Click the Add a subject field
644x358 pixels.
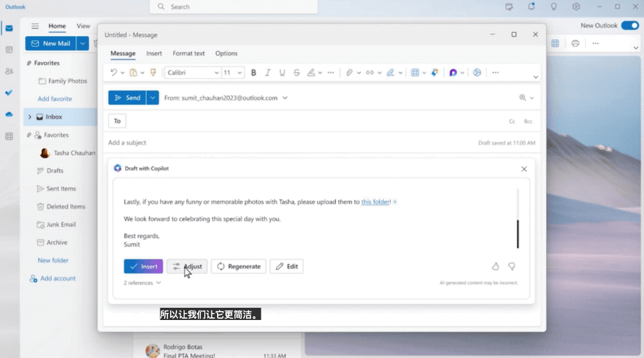point(258,143)
